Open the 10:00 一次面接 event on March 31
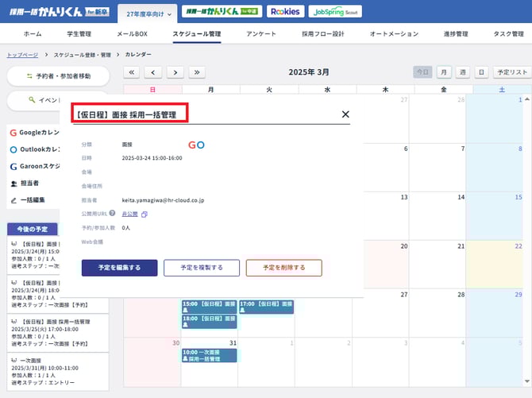The image size is (532, 398). pos(209,355)
